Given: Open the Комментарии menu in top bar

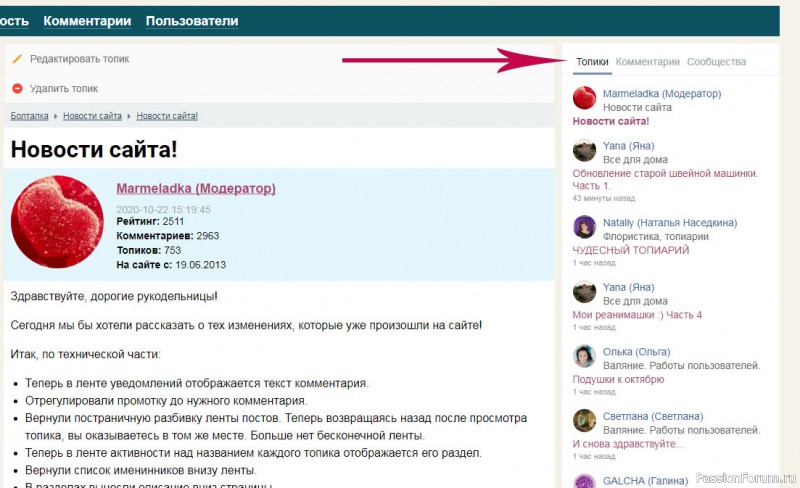Looking at the screenshot, I should (87, 21).
